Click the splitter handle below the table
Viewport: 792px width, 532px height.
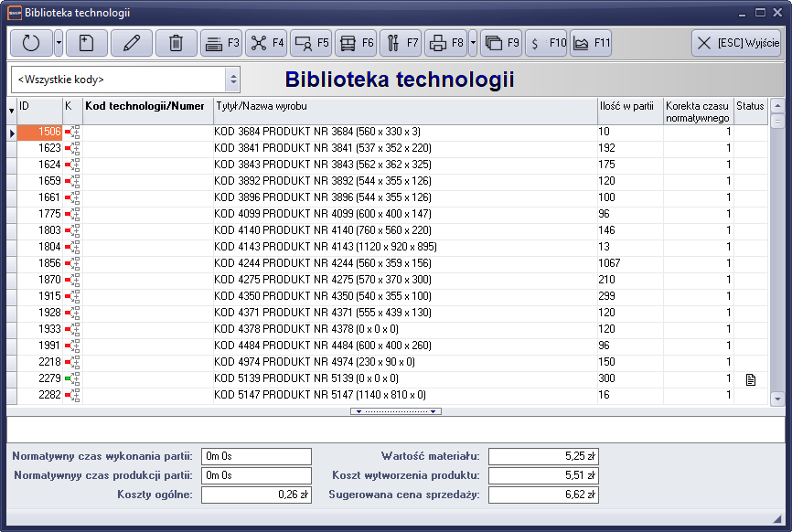[396, 411]
